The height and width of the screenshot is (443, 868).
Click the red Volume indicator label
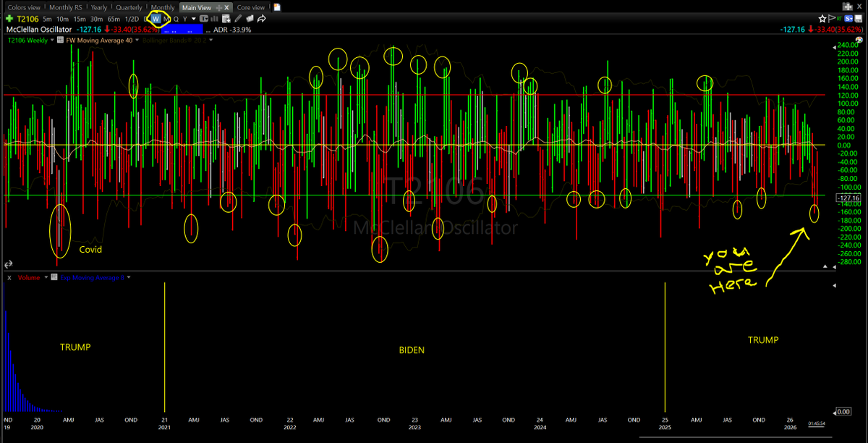(x=29, y=277)
